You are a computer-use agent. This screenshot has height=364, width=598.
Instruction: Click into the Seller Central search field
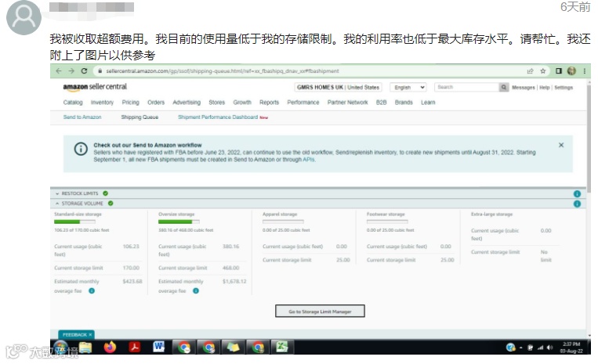click(x=466, y=87)
